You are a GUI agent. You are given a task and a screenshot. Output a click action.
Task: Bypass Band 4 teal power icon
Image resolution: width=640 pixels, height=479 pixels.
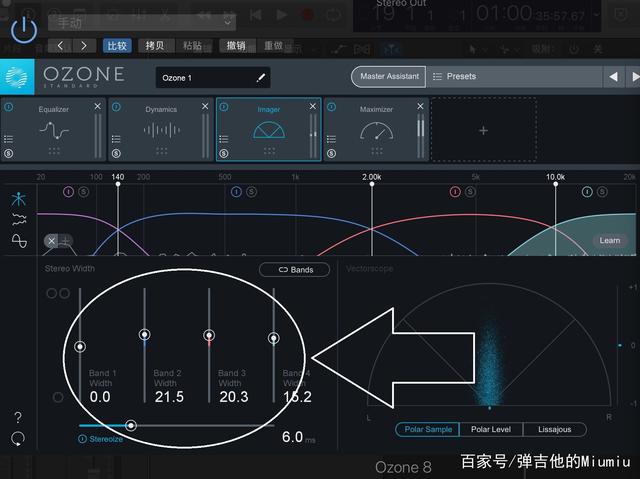pyautogui.click(x=587, y=192)
